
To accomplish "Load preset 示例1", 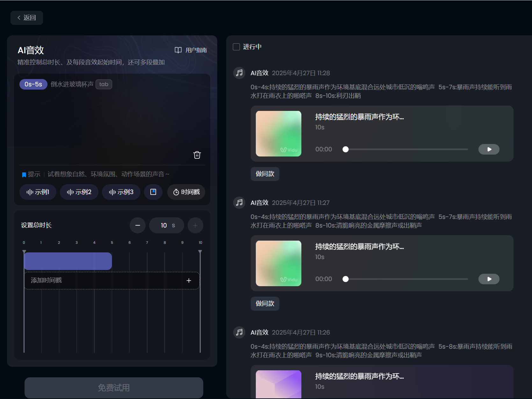I will 38,192.
